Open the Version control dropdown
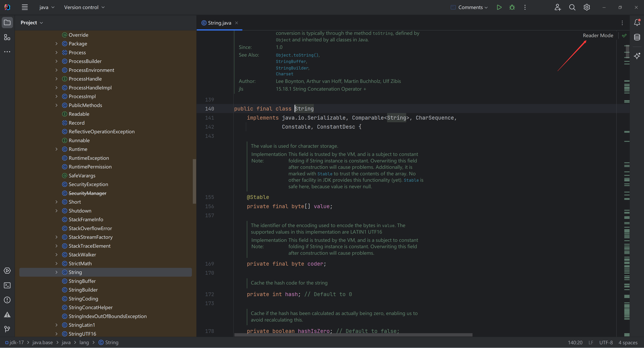 (x=84, y=7)
